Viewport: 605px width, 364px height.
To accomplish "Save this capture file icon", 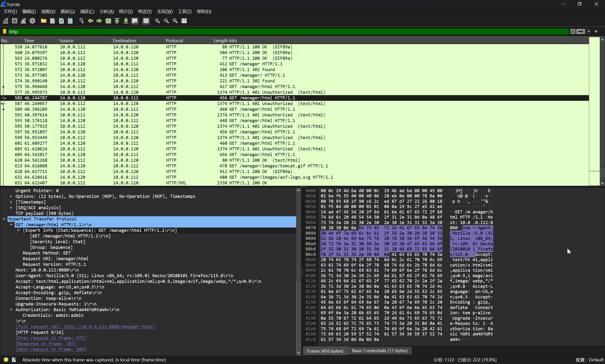I will coord(52,21).
